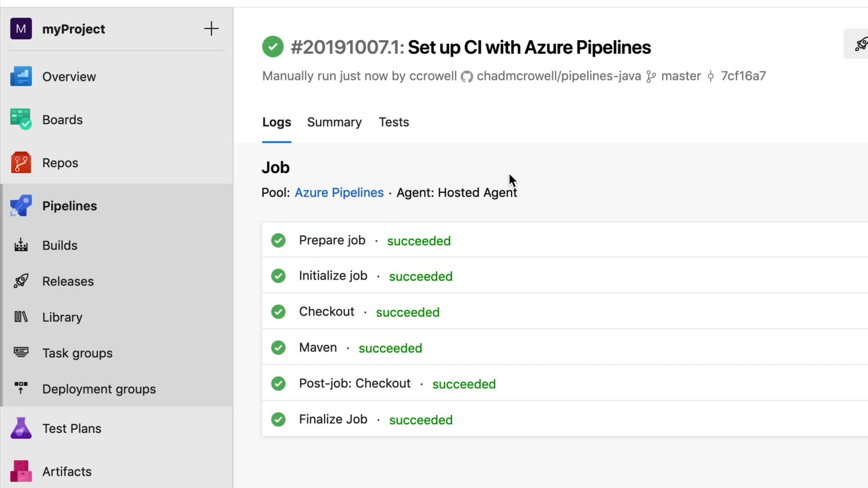Screen dimensions: 868x488
Task: Select the Pipelines sidebar icon
Action: (21, 206)
